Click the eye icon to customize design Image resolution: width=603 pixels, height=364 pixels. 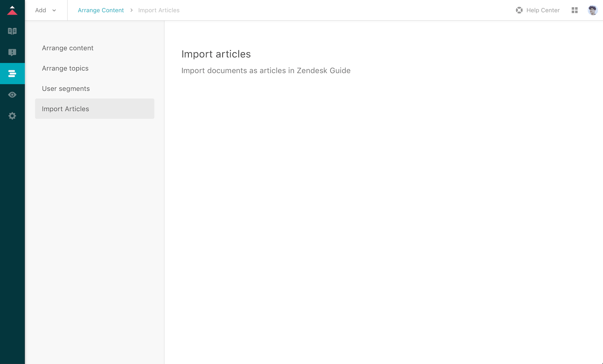click(12, 95)
